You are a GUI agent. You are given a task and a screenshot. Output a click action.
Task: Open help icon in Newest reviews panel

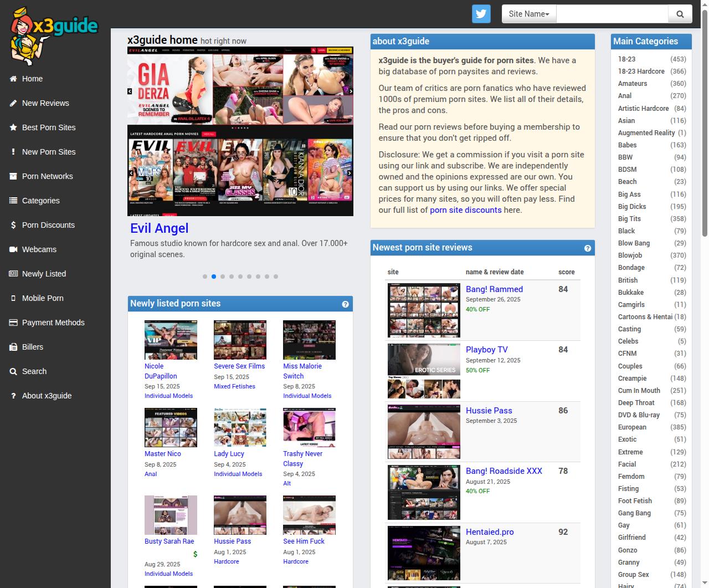point(587,248)
